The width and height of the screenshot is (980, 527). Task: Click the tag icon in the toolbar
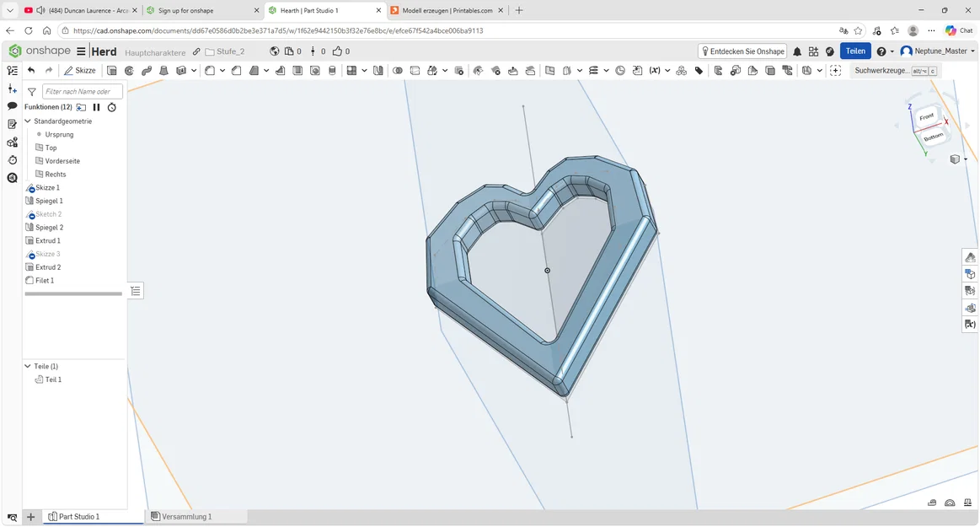699,71
